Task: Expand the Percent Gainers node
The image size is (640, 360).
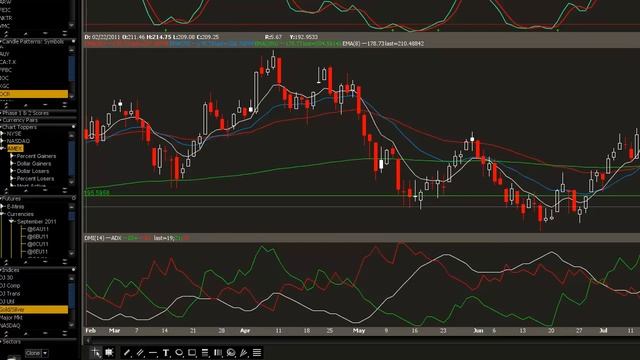Action: [12, 156]
